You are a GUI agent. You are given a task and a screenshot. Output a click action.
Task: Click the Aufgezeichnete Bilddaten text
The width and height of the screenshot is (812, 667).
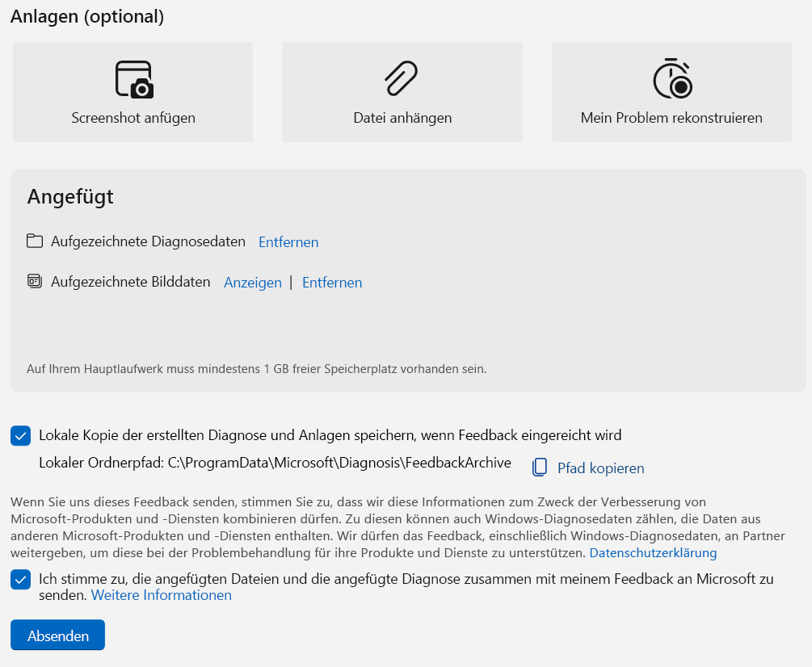[x=131, y=282]
